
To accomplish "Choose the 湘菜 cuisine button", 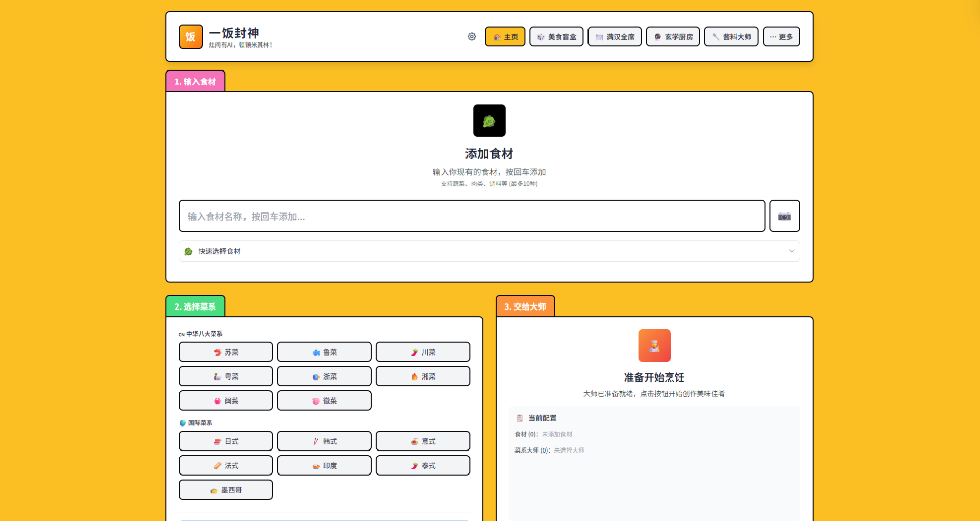I will click(x=423, y=376).
